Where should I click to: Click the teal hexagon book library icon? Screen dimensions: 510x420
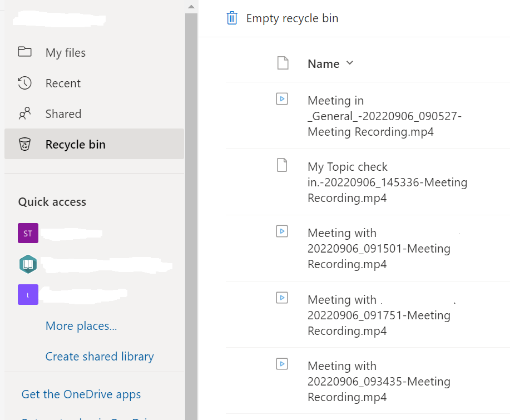click(28, 264)
